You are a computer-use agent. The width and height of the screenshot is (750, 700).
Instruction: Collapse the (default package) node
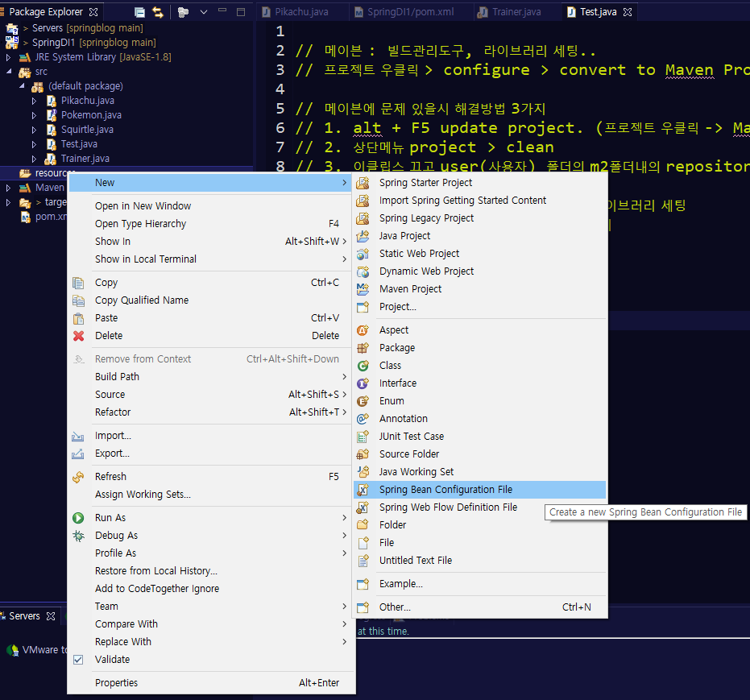click(22, 86)
